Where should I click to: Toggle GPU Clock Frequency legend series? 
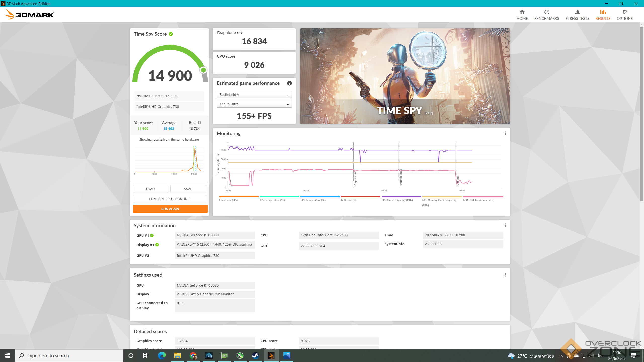click(x=478, y=200)
